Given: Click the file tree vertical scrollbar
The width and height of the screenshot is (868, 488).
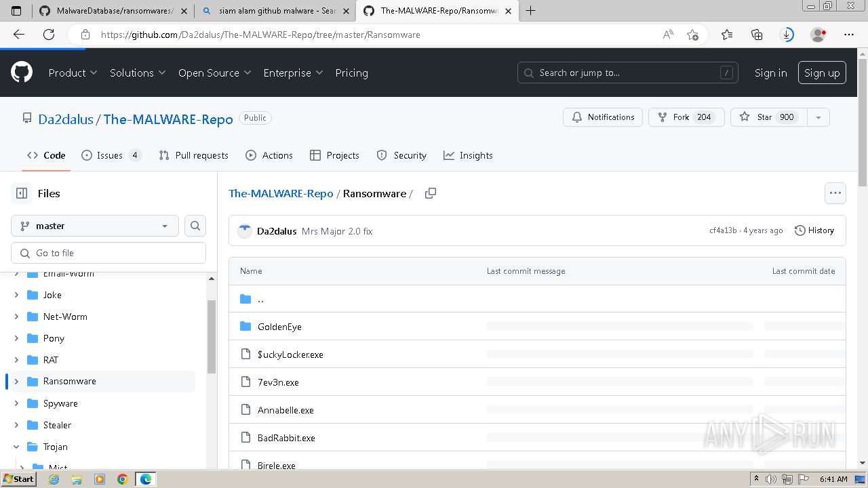Looking at the screenshot, I should coord(212,337).
